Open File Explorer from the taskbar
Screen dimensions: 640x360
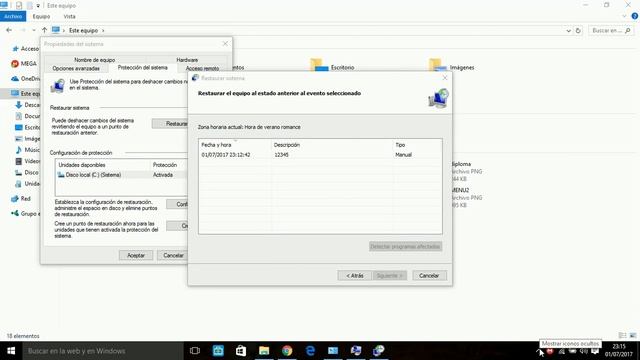coord(264,351)
